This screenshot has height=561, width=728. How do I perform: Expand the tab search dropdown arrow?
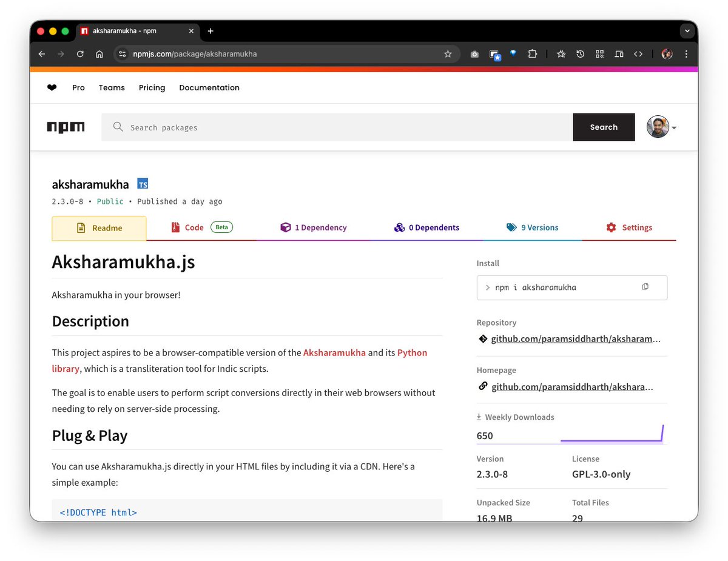pyautogui.click(x=687, y=31)
